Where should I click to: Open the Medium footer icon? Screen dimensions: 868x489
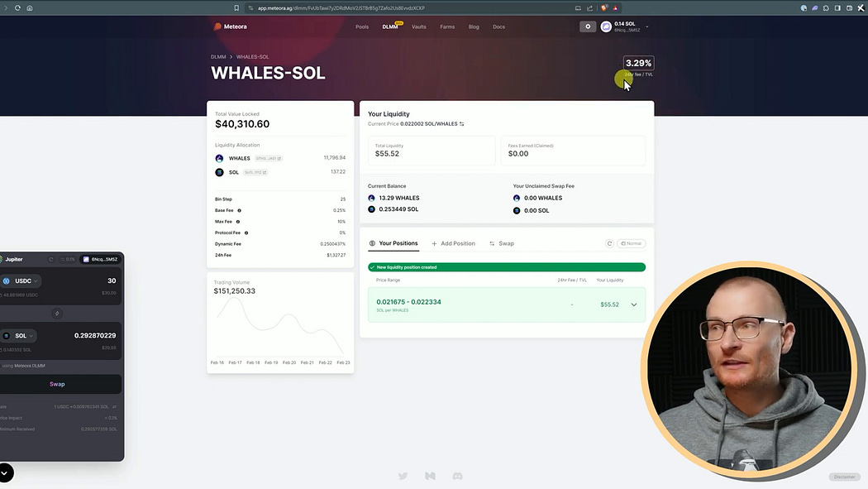point(430,476)
